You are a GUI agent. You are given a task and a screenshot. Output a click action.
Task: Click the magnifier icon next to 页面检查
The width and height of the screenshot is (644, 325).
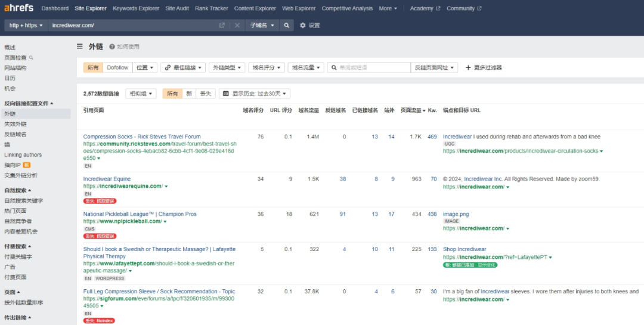coord(31,58)
